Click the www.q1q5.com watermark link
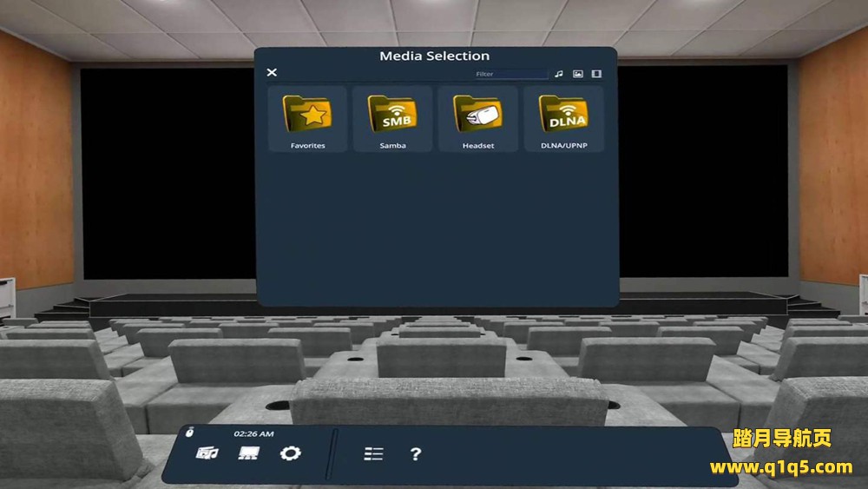This screenshot has height=489, width=868. click(780, 467)
